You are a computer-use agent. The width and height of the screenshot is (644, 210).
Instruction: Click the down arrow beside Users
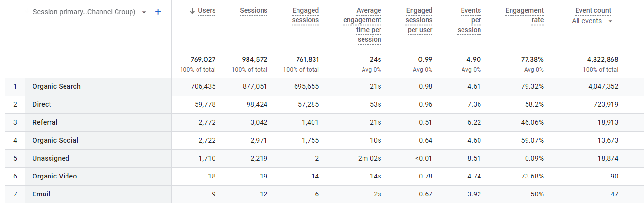[x=192, y=11]
